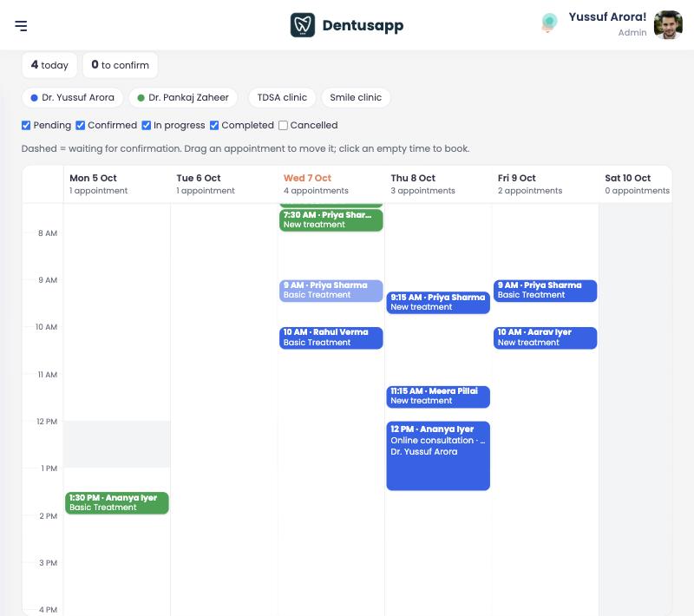Click the 4 today counter
This screenshot has width=694, height=616.
49,65
